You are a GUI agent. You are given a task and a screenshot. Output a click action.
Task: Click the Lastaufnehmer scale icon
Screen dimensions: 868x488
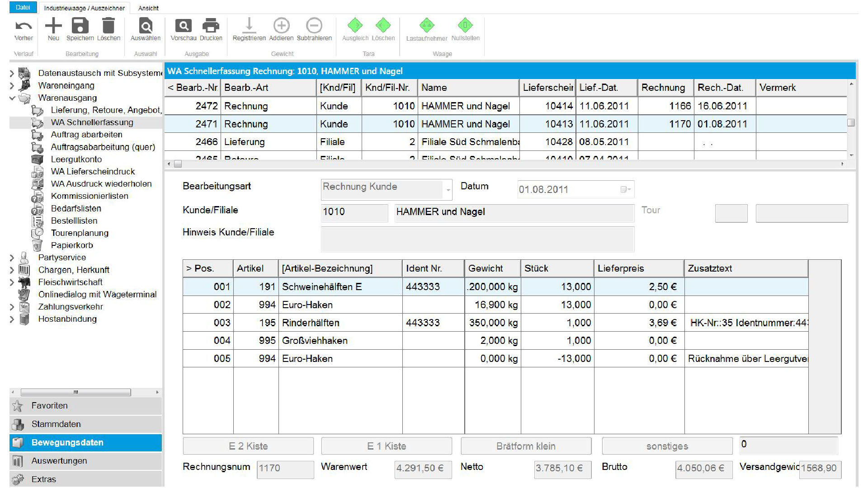click(x=426, y=26)
